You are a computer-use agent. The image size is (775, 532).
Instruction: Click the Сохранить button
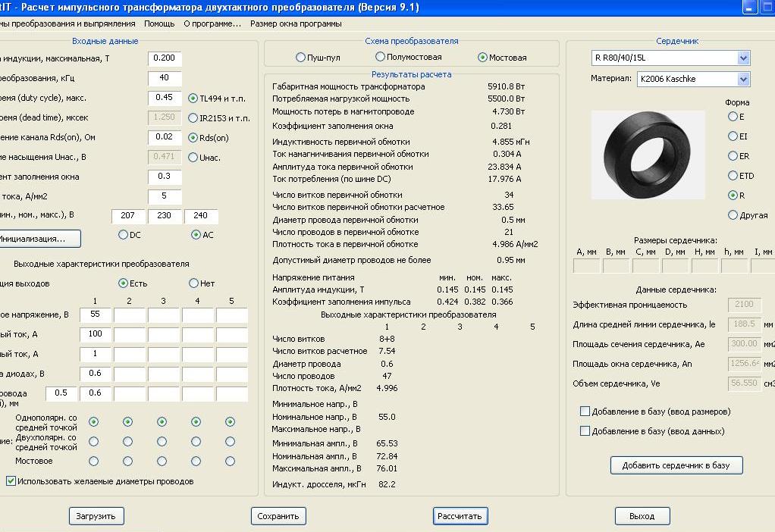tap(278, 516)
